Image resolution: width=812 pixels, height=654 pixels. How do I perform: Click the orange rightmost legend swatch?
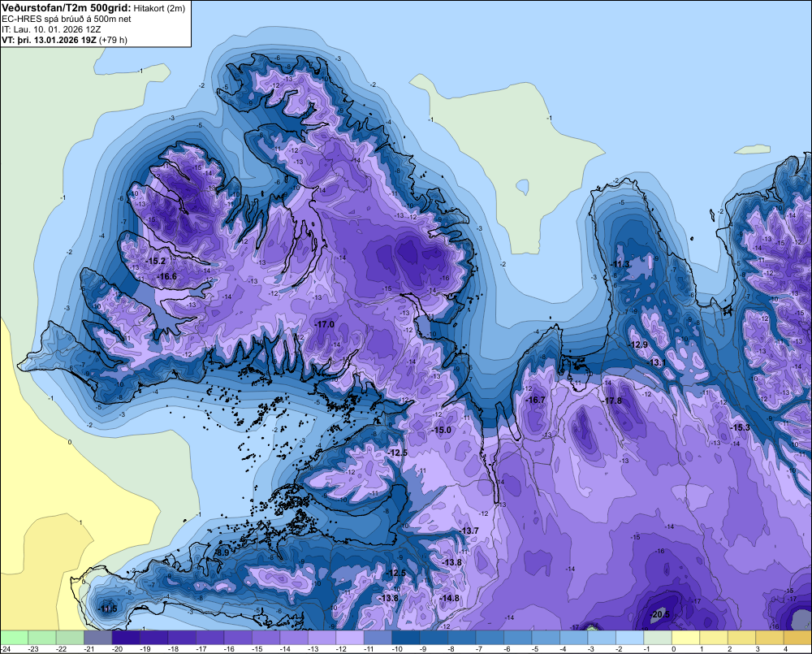(x=797, y=637)
